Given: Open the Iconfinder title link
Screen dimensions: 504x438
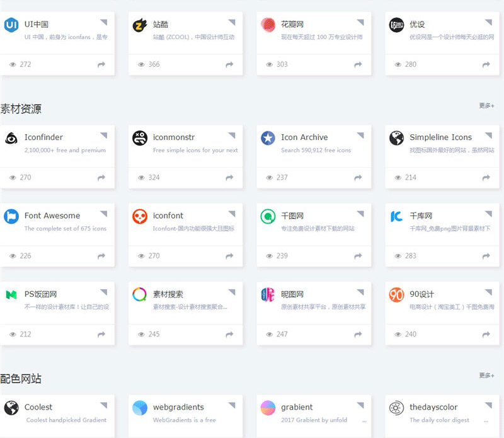Looking at the screenshot, I should point(43,137).
